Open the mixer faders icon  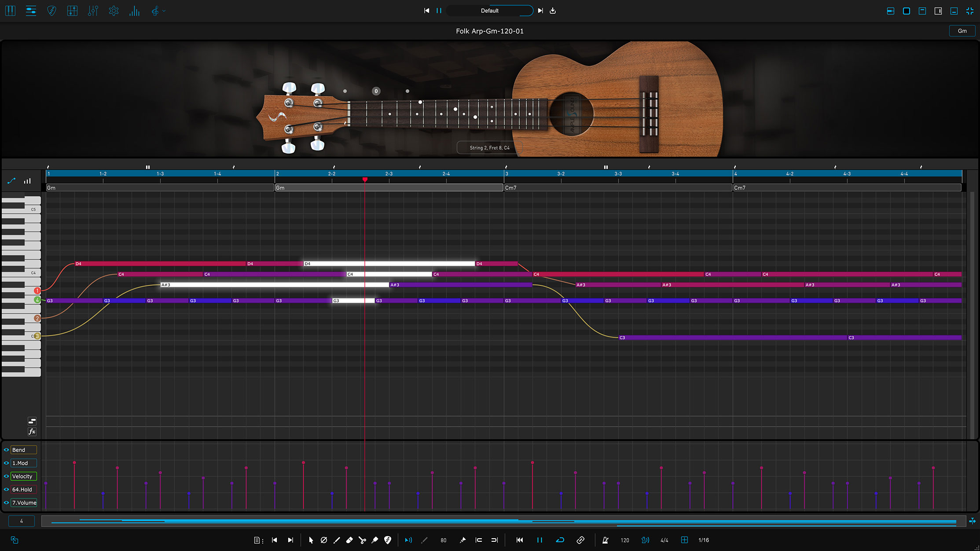coord(93,11)
